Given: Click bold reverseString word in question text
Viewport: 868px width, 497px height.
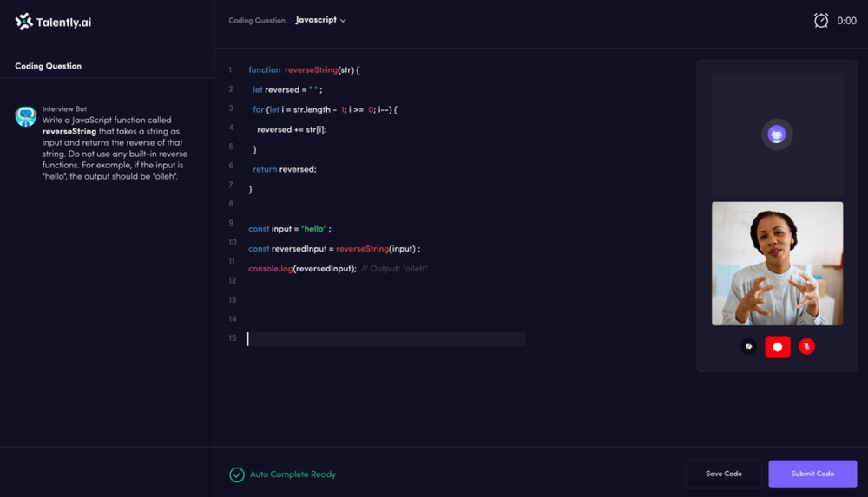Looking at the screenshot, I should pyautogui.click(x=69, y=132).
